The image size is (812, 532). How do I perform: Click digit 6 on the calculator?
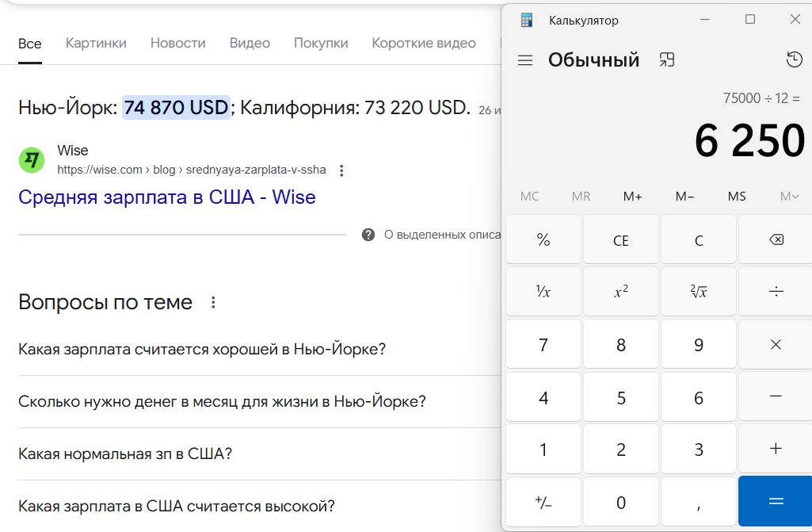pos(699,396)
